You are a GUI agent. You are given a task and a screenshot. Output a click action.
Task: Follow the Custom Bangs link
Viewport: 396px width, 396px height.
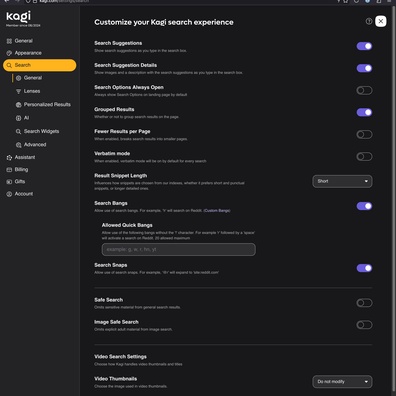click(217, 210)
